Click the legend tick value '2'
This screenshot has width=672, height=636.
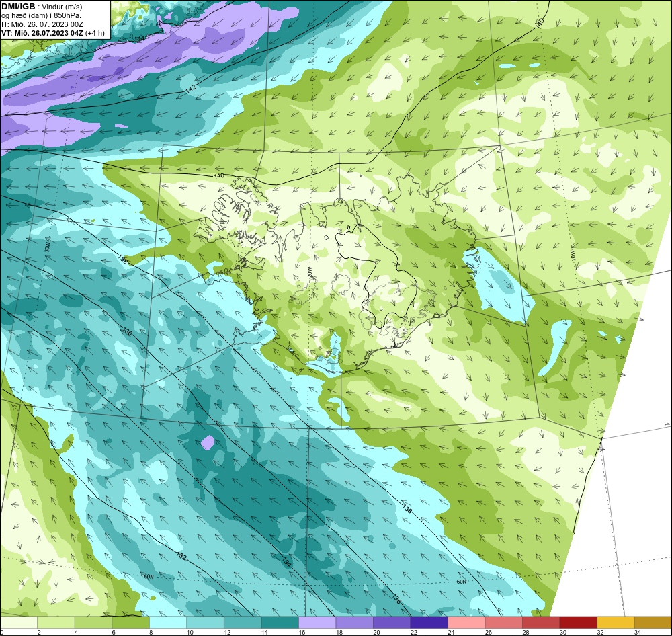coord(39,632)
